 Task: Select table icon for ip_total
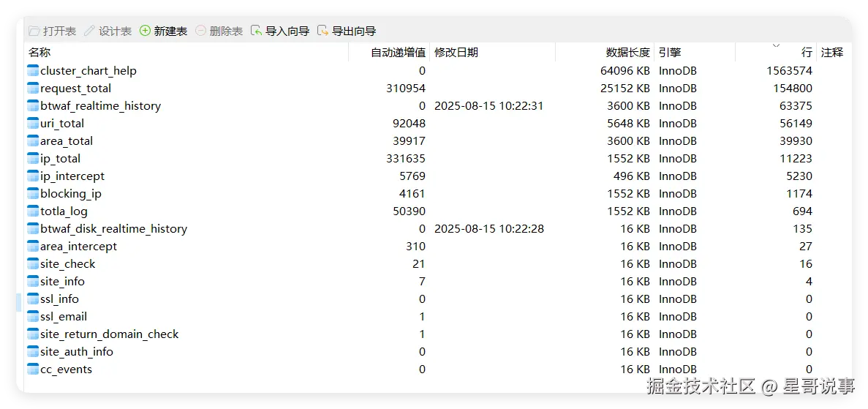coord(33,159)
